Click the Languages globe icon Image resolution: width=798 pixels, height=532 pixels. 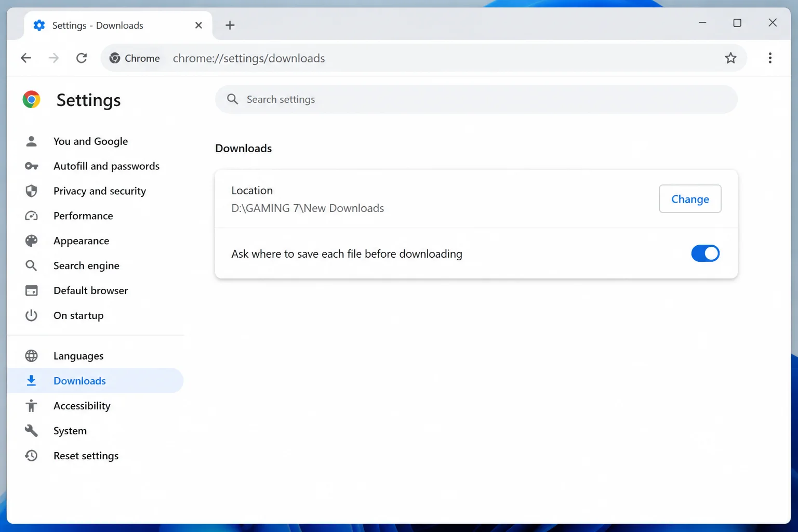(31, 356)
